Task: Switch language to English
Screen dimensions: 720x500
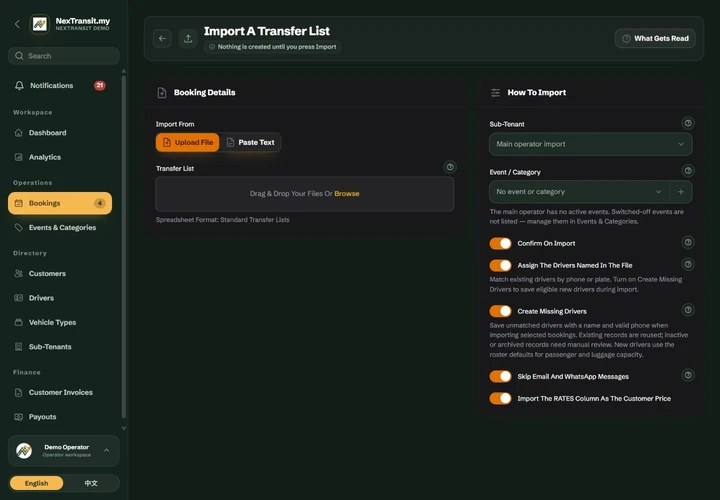Action: click(36, 483)
